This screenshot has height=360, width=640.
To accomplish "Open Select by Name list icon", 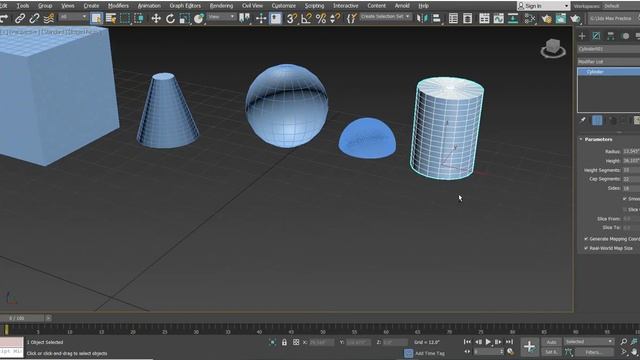I will tap(111, 18).
